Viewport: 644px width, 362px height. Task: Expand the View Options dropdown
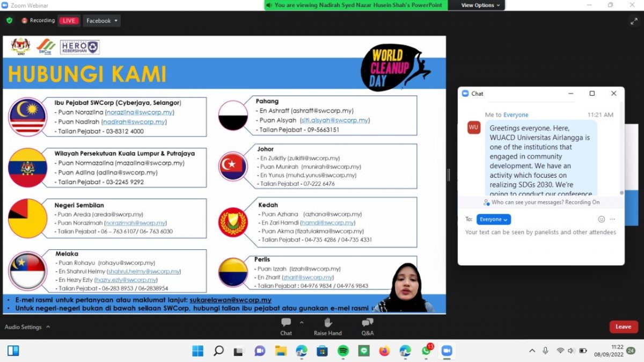coord(480,5)
